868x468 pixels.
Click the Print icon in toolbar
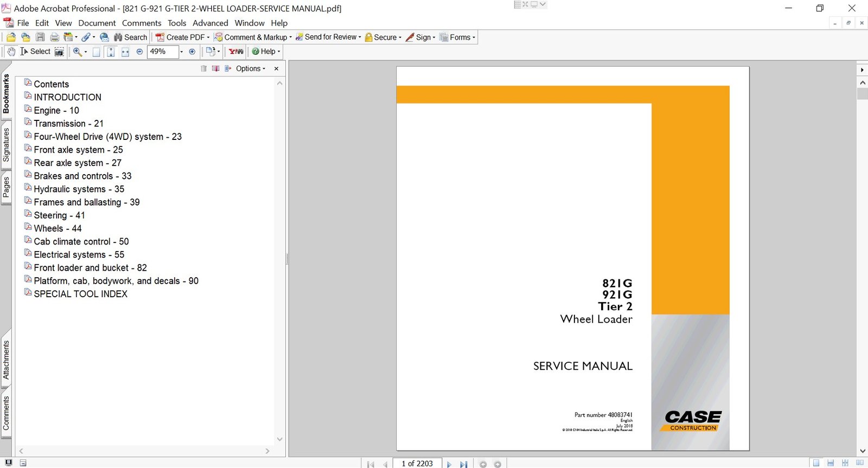(54, 37)
